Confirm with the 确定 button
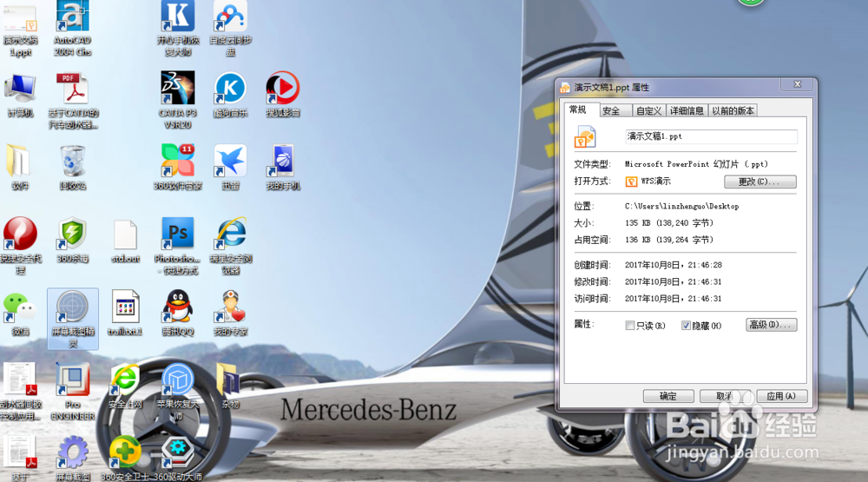 668,396
